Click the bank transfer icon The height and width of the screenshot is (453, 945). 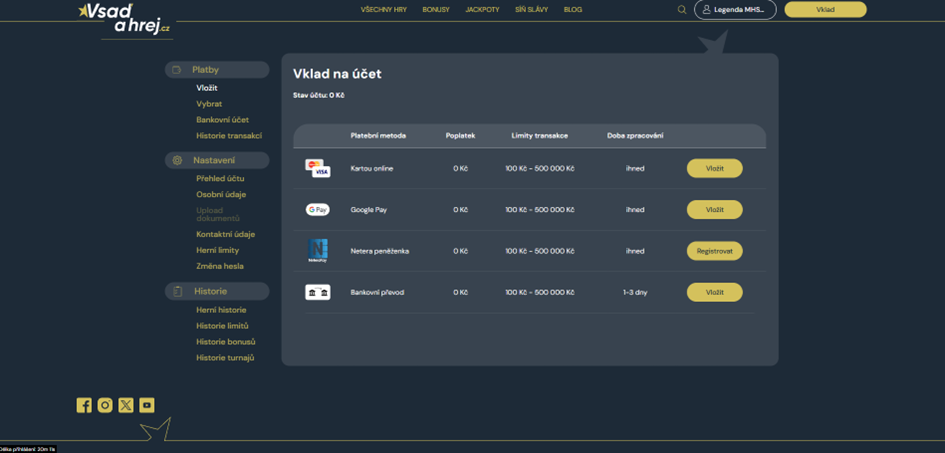[x=318, y=292]
